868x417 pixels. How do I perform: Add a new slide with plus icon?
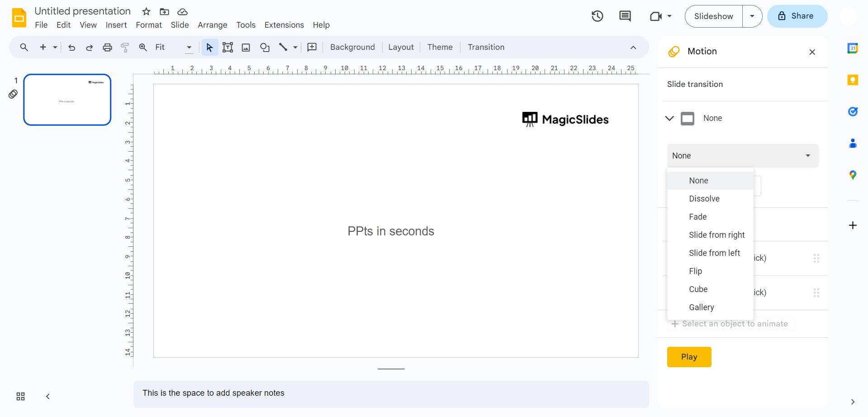point(43,47)
